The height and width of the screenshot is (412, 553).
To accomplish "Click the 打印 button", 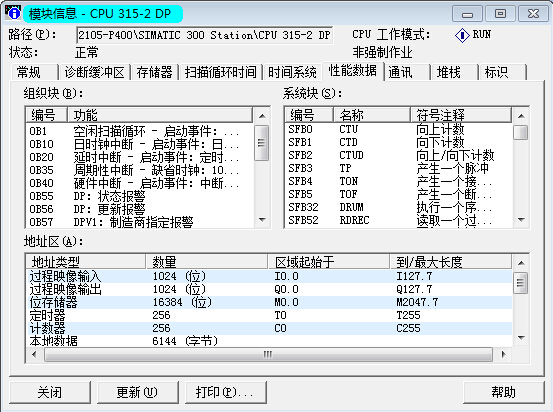I will (x=225, y=392).
